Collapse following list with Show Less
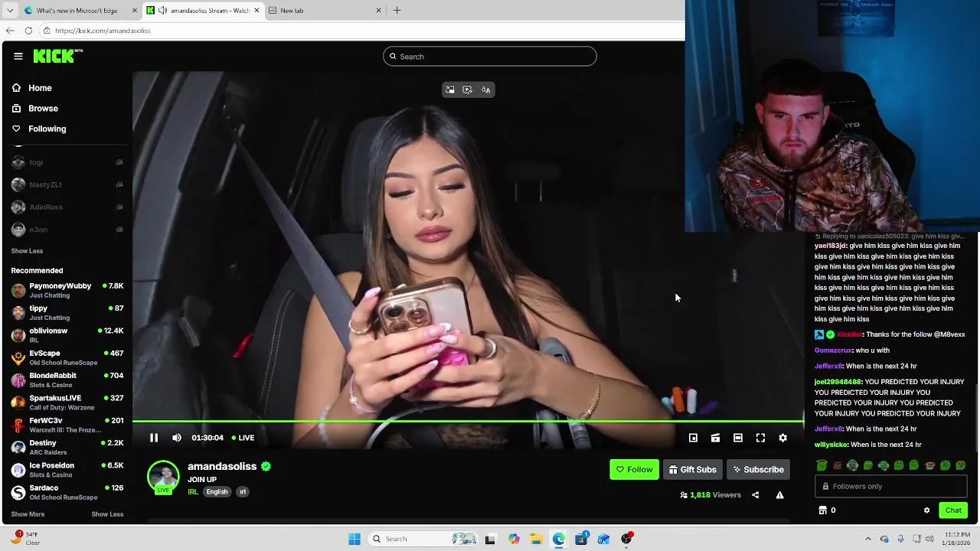The height and width of the screenshot is (551, 980). (x=27, y=251)
